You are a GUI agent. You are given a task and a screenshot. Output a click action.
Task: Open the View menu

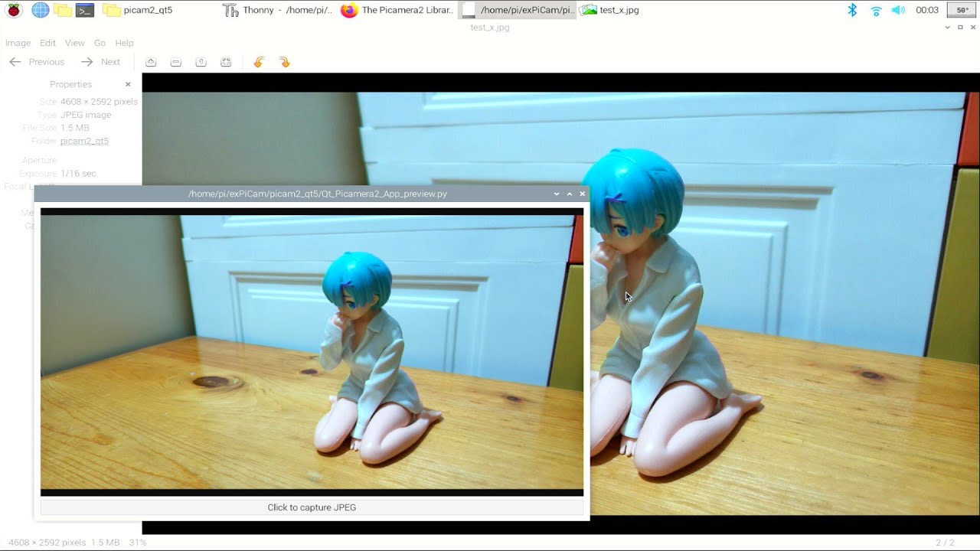75,43
